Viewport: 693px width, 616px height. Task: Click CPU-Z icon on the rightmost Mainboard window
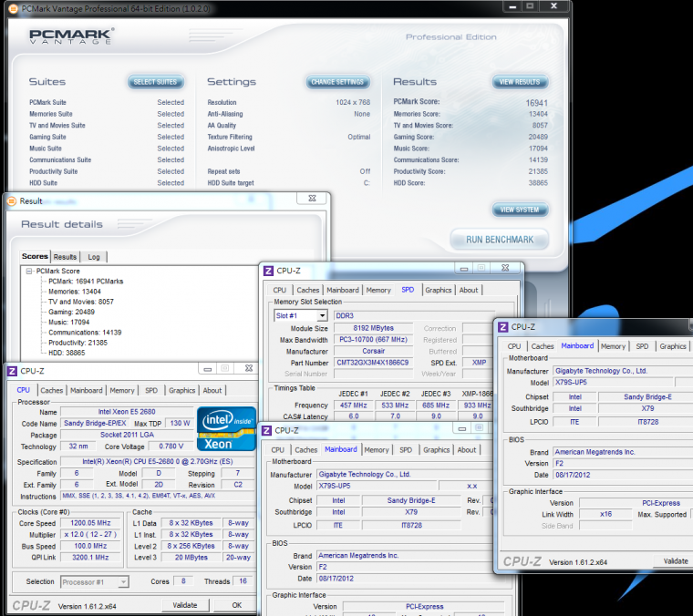[502, 326]
